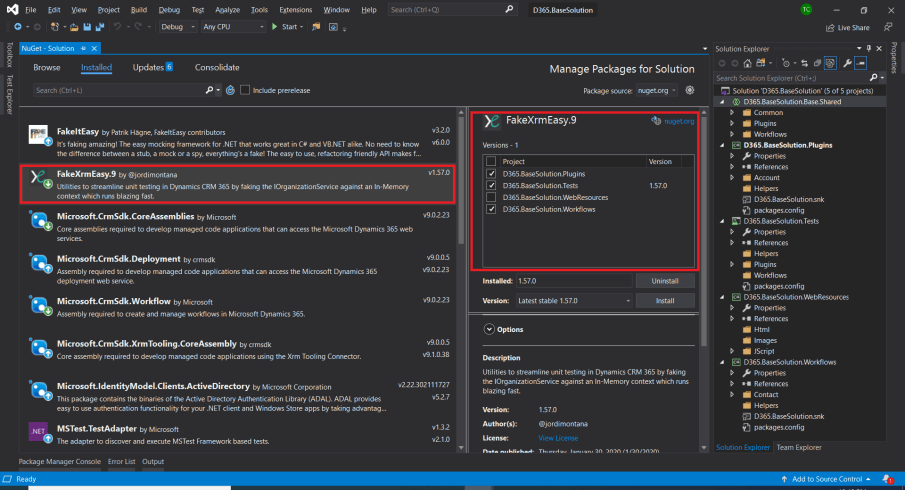
Task: Check the D365.BaseSolution.WebResources project checkbox
Action: click(x=490, y=197)
